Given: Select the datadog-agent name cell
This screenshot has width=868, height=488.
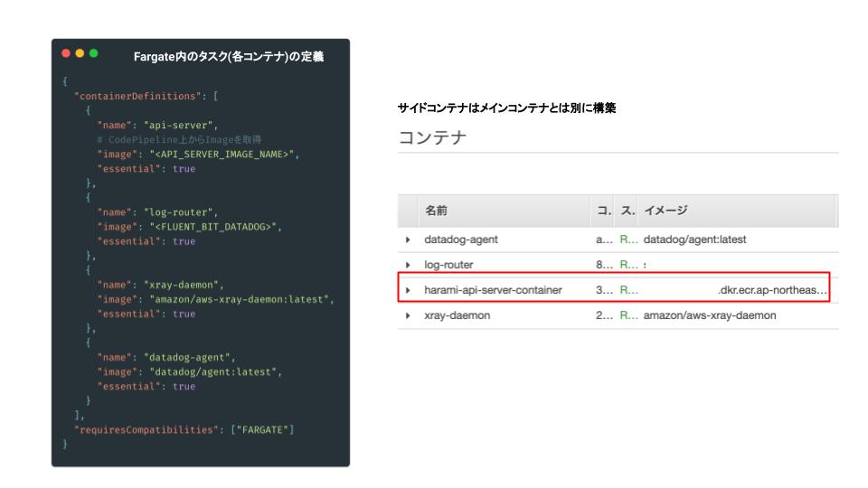Looking at the screenshot, I should point(460,239).
